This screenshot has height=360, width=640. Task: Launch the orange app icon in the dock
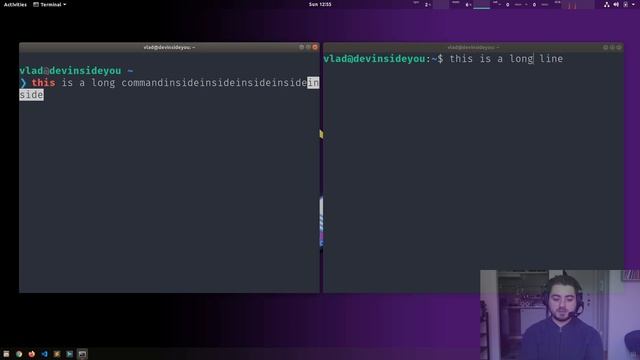tap(57, 354)
